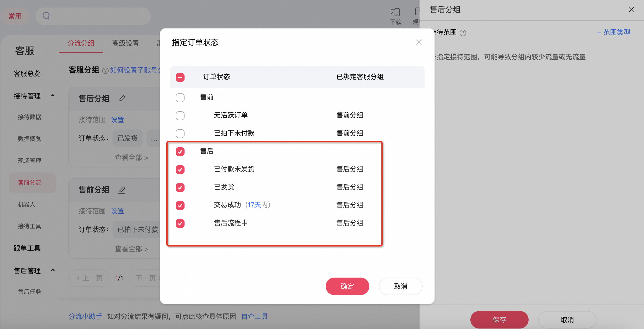Click pencil edit icon beside 售后分组 card
This screenshot has width=644, height=329.
[x=122, y=99]
